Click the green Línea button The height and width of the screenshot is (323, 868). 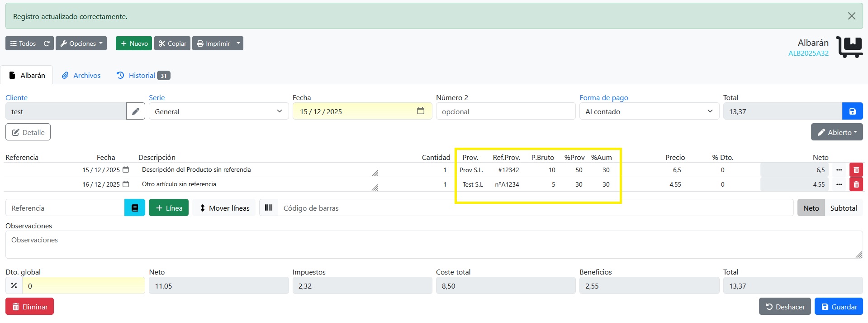click(169, 208)
